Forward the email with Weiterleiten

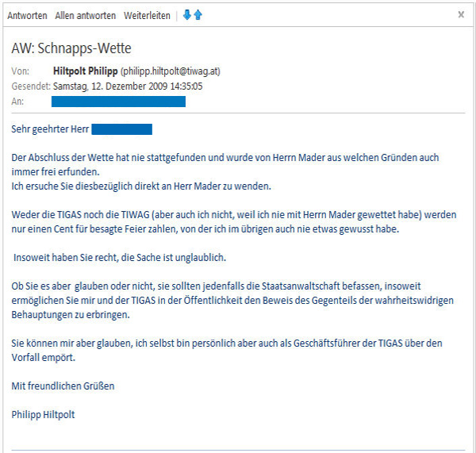click(x=147, y=16)
